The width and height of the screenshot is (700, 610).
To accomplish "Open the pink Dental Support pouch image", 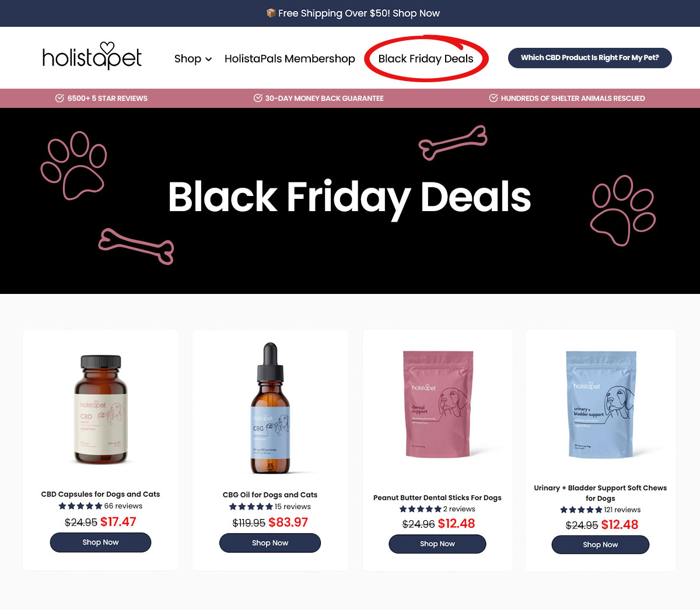I will click(x=439, y=404).
